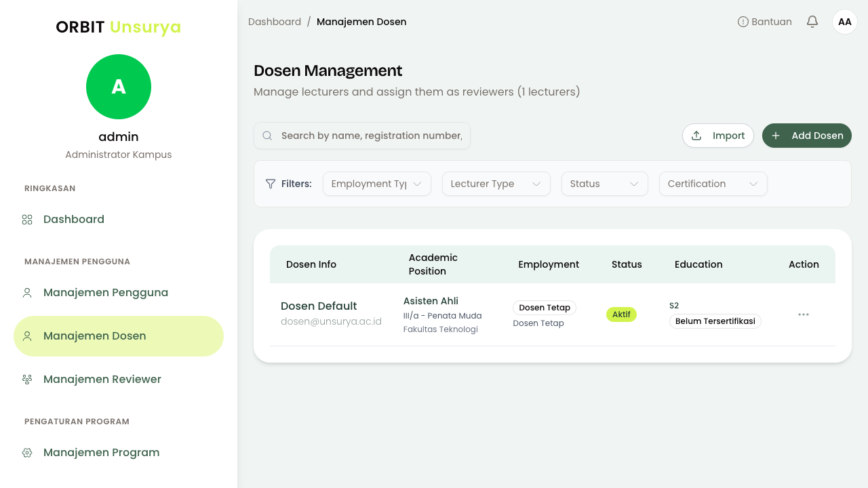The width and height of the screenshot is (868, 488).
Task: Click the Manajemen Program gear icon
Action: pyautogui.click(x=27, y=453)
